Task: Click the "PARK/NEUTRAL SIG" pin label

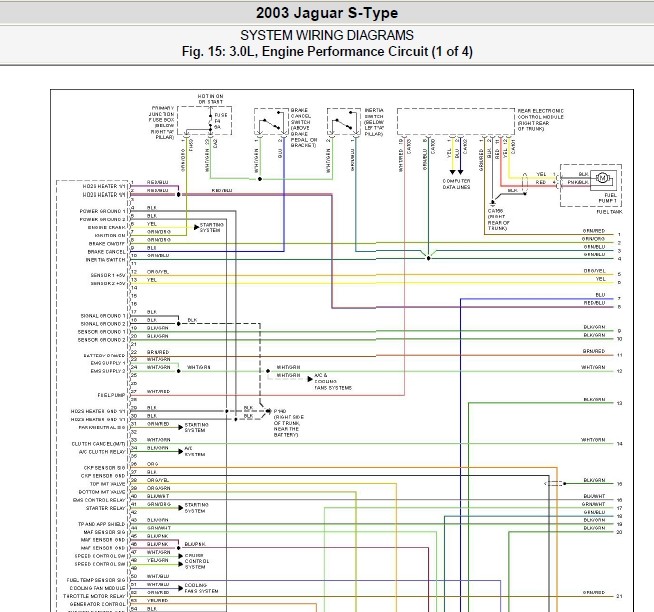Action: click(102, 427)
